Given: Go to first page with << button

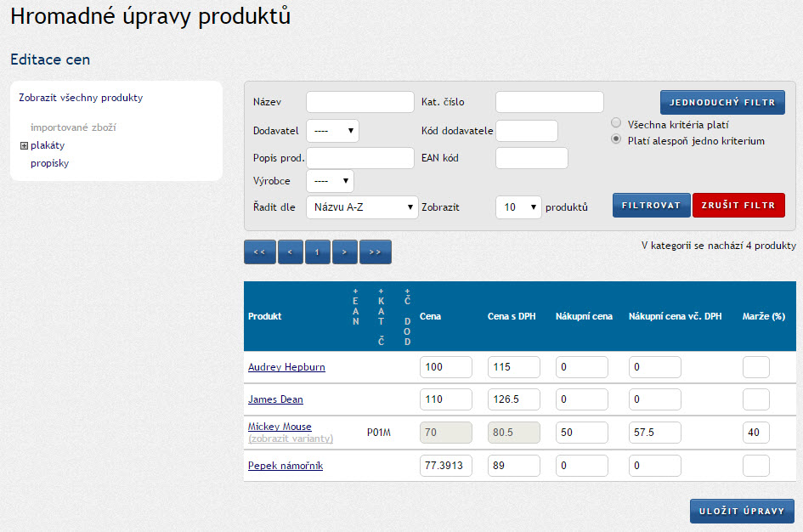Looking at the screenshot, I should (x=259, y=252).
